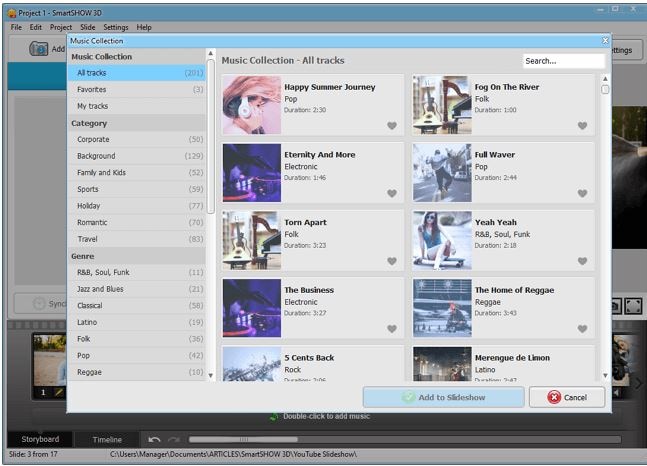Click Add to Slideshow button
The height and width of the screenshot is (466, 647).
(444, 397)
